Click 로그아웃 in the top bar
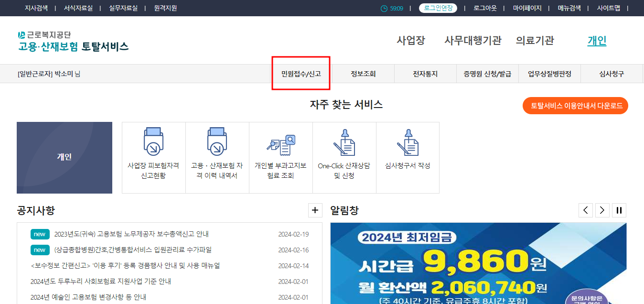This screenshot has width=644, height=304. click(485, 8)
